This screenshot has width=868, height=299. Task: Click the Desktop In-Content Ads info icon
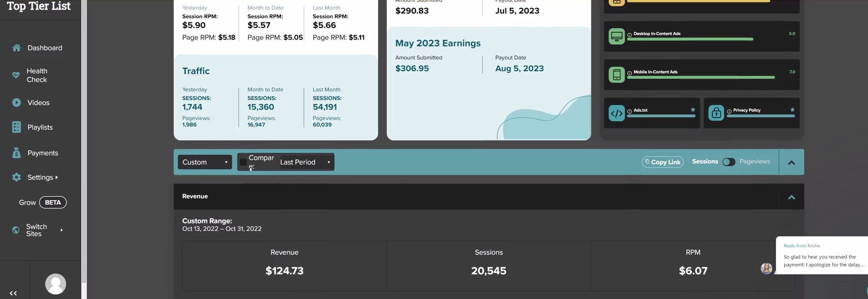coord(629,35)
